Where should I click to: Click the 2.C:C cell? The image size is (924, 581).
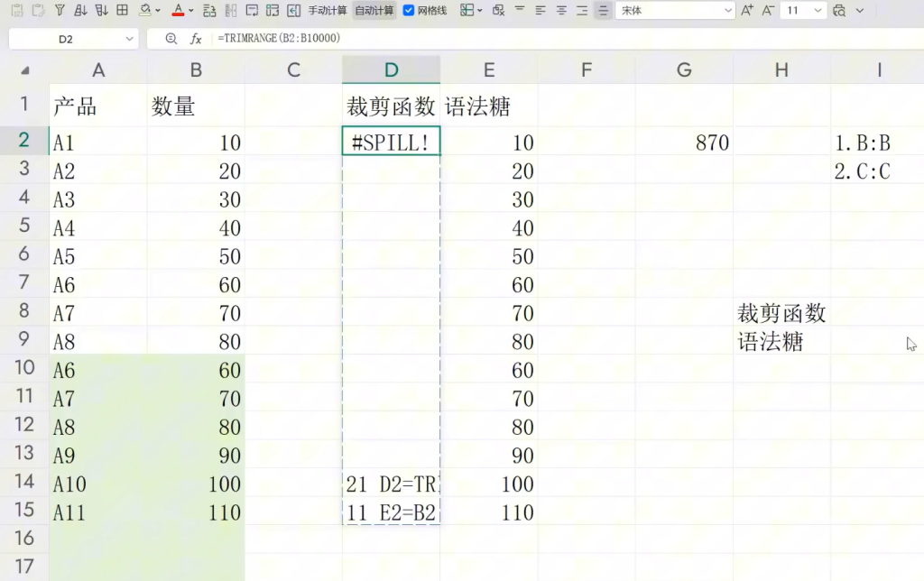pos(877,171)
